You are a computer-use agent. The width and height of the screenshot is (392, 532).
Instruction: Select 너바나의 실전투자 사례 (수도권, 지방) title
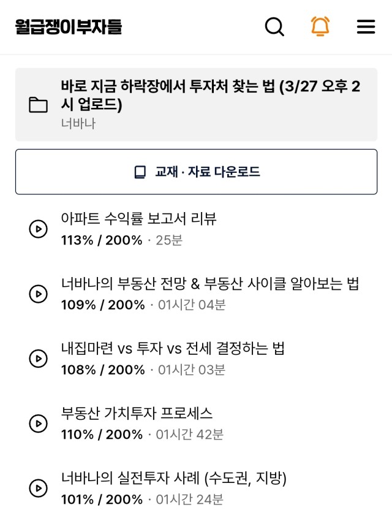pos(173,478)
